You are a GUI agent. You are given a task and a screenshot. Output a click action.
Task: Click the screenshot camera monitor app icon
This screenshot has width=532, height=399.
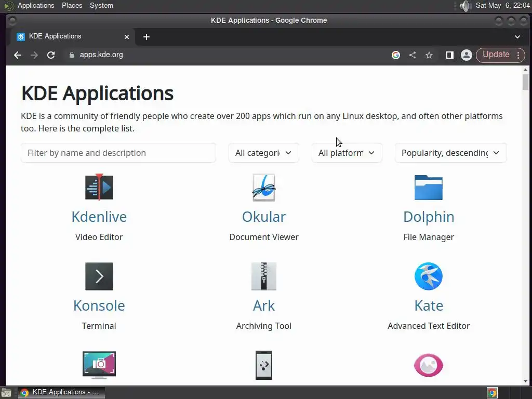coord(99,365)
